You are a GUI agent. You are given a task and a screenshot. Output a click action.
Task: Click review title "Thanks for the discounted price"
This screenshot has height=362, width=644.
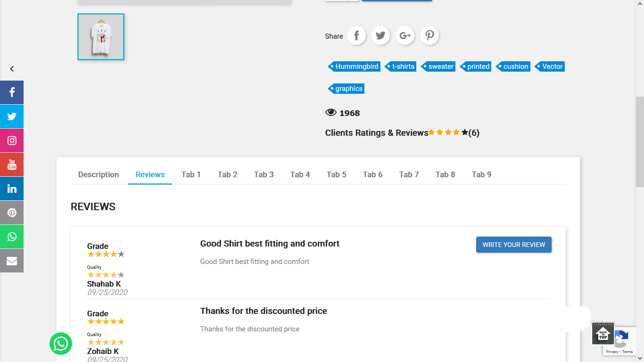click(x=264, y=311)
